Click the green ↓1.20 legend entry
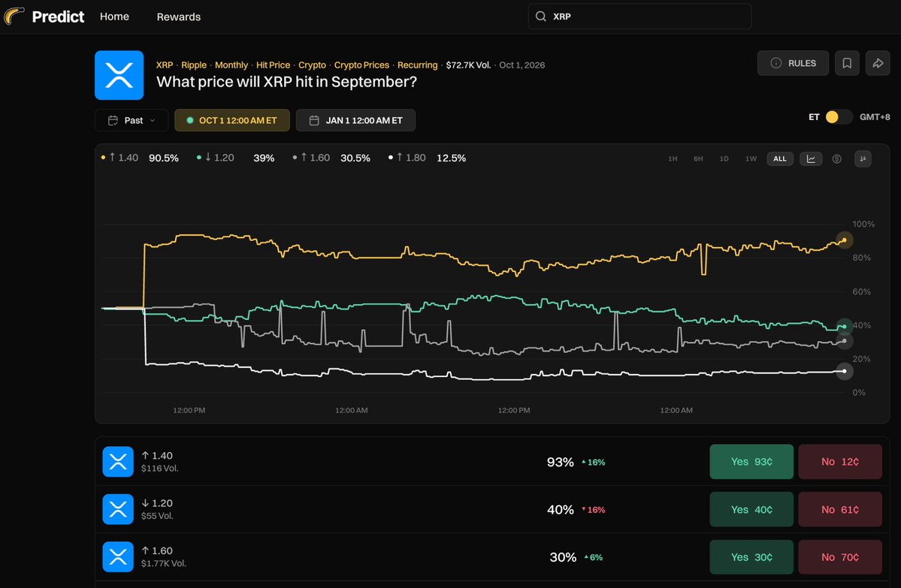Screen dimensions: 901x588 [x=235, y=158]
